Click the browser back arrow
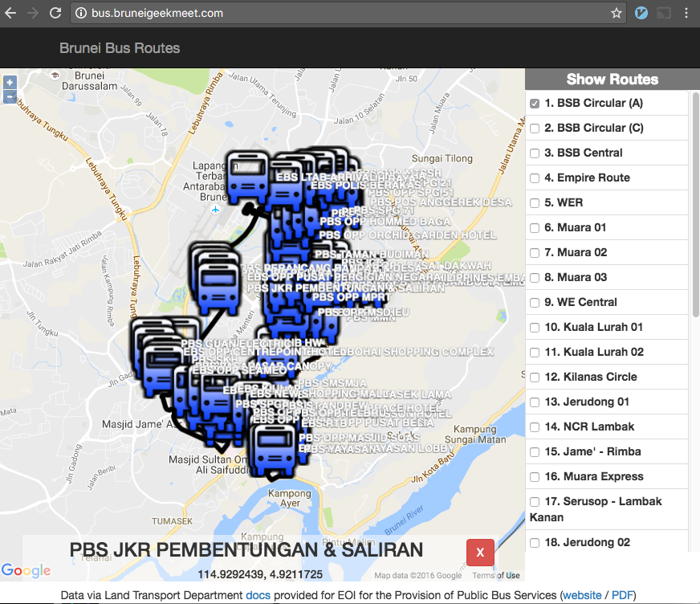The image size is (700, 604). coord(10,13)
